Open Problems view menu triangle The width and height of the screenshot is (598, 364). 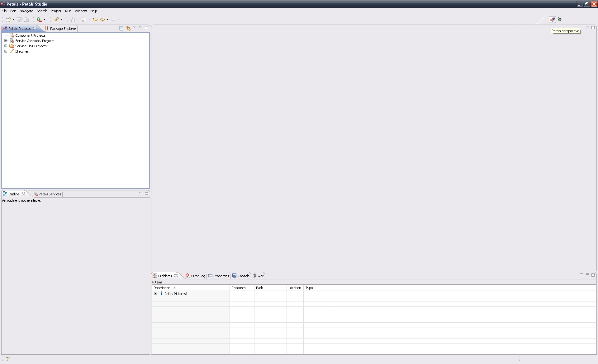tap(581, 274)
